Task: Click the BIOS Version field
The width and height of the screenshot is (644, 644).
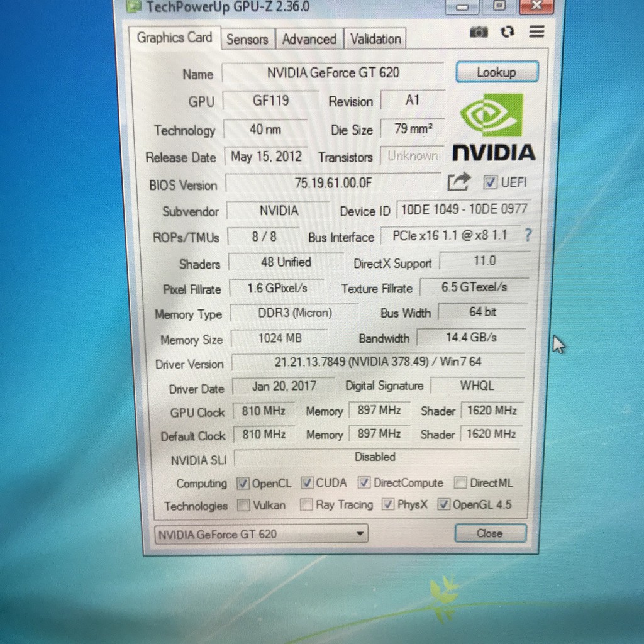Action: pos(333,184)
